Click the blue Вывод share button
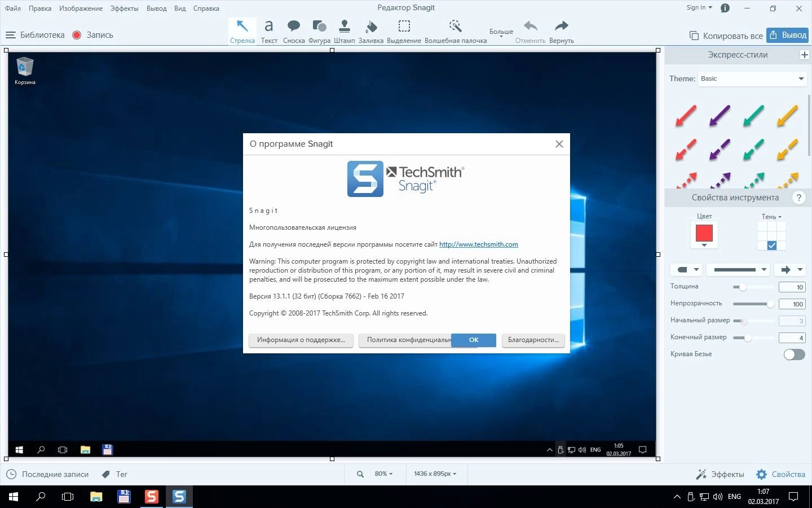The height and width of the screenshot is (508, 812). (788, 35)
